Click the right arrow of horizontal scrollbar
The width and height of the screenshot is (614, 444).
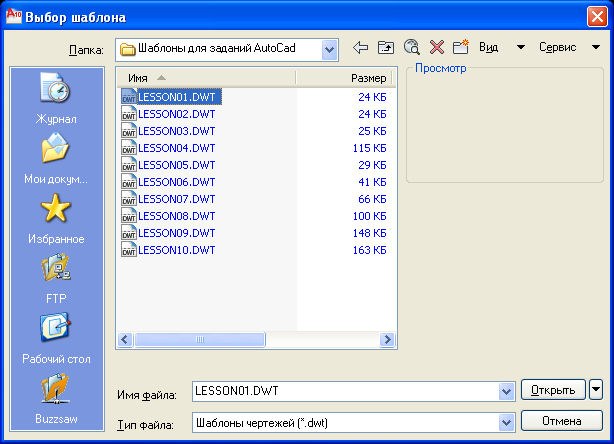tap(387, 339)
